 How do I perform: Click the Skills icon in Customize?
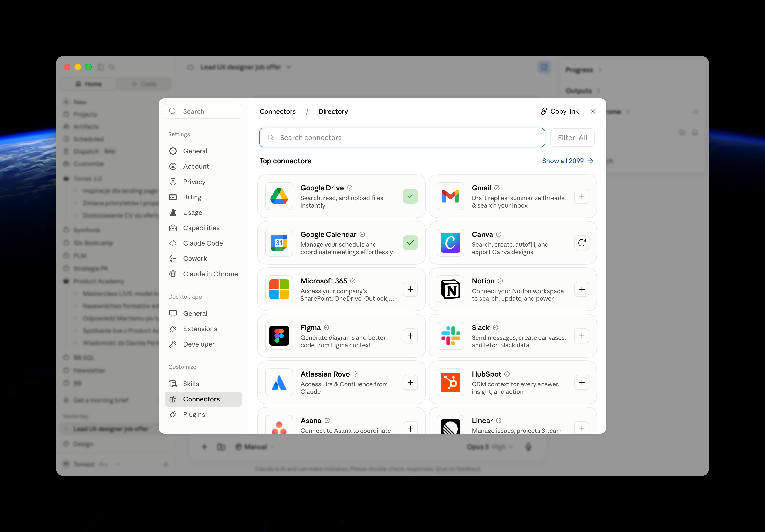pyautogui.click(x=173, y=384)
